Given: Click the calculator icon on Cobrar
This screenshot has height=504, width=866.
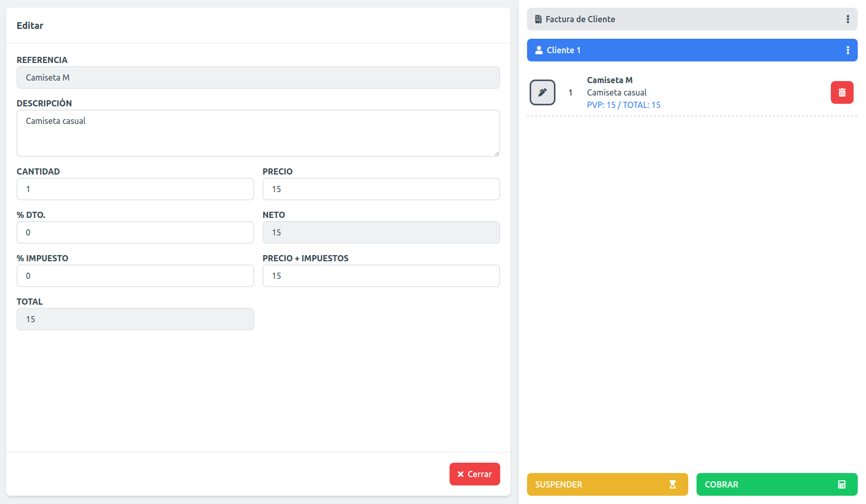Looking at the screenshot, I should pos(842,484).
